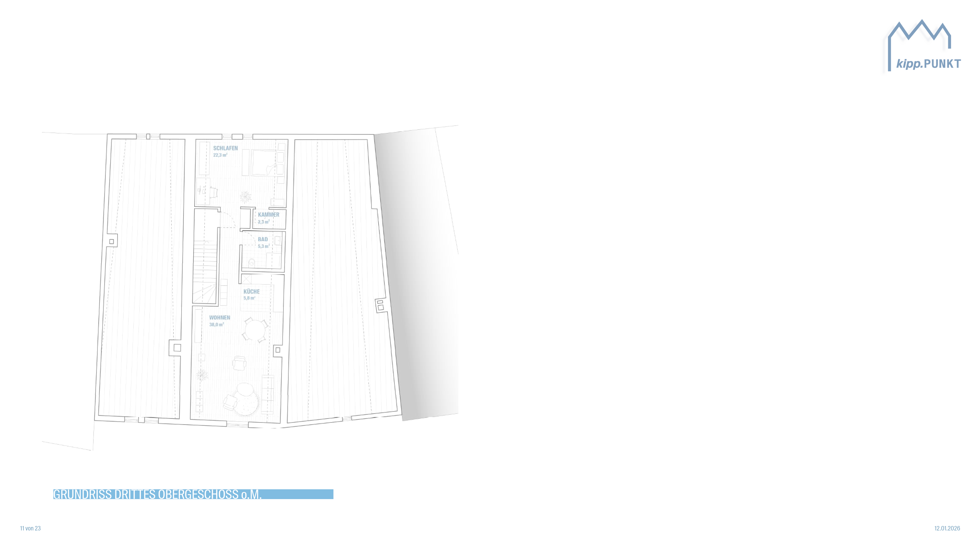
Task: Click the round dining table in WOHNEN
Action: click(x=255, y=330)
